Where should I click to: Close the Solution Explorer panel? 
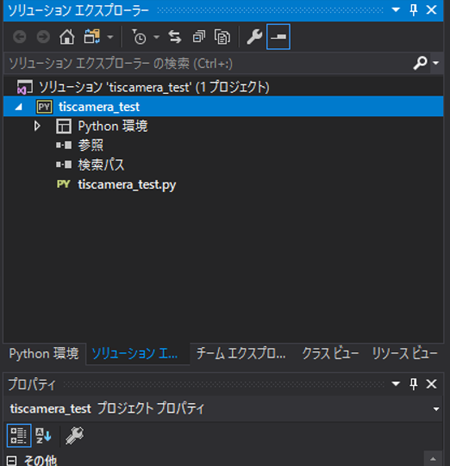(431, 10)
